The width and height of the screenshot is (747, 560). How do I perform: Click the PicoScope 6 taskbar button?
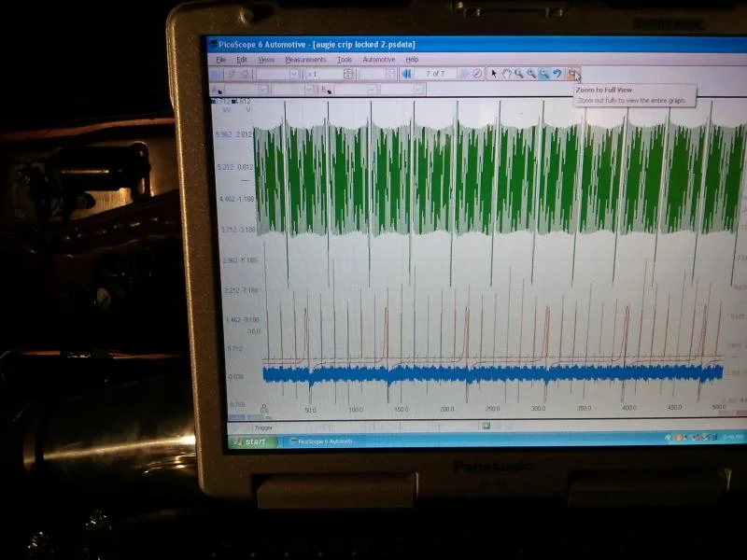pos(321,441)
